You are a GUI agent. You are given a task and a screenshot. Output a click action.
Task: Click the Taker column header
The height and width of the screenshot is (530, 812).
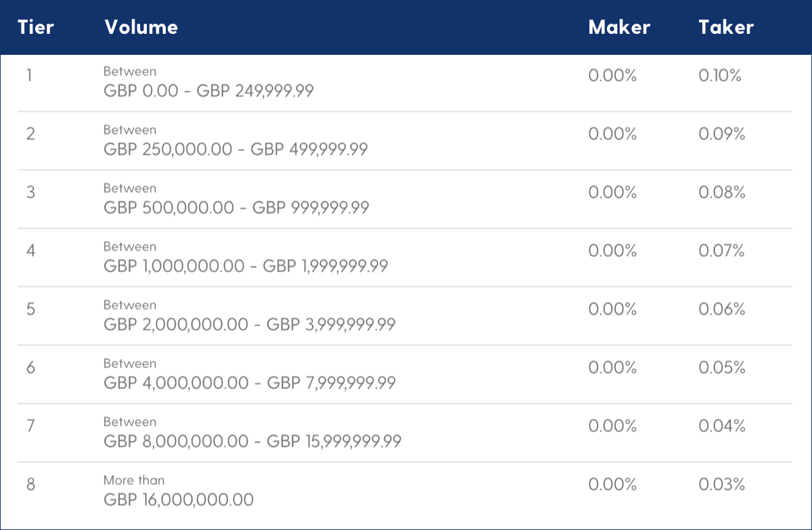726,27
